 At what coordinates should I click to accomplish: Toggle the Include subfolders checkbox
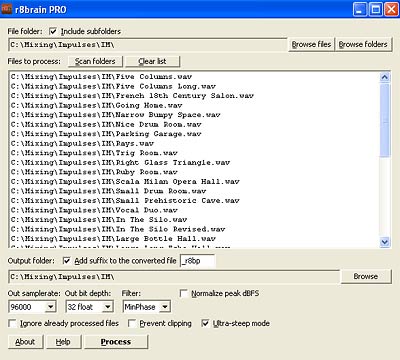tap(53, 31)
